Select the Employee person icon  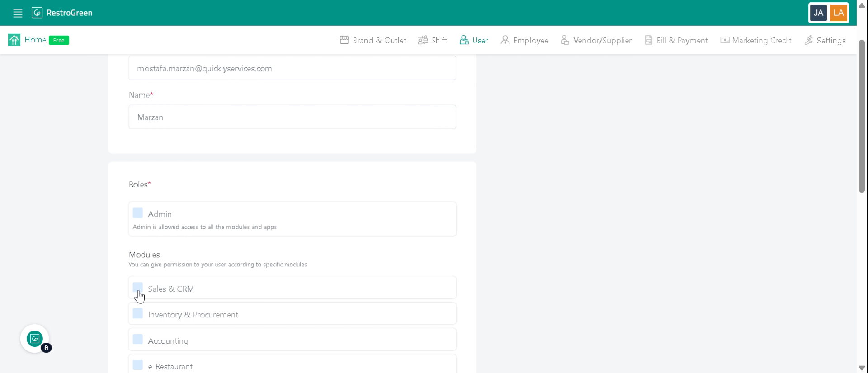coord(505,40)
